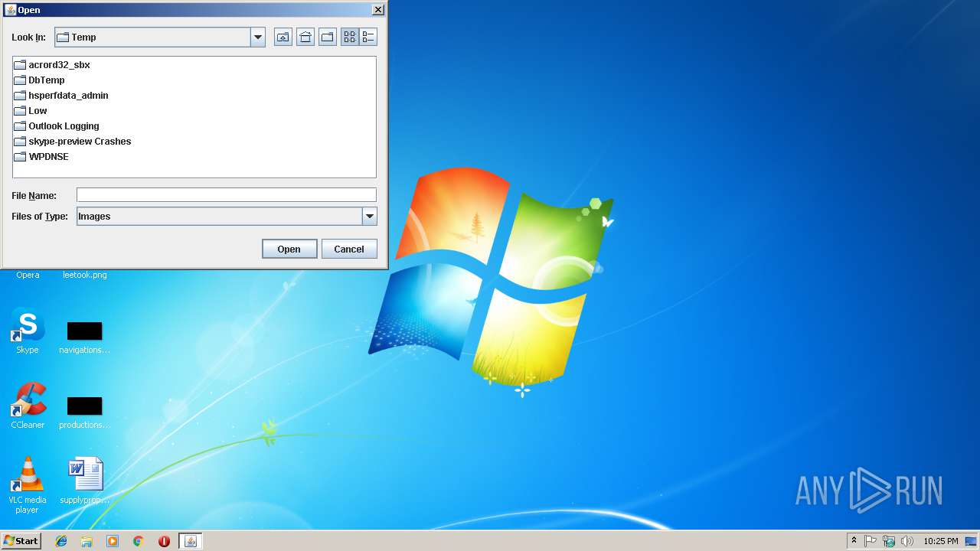
Task: Show hidden tray icons
Action: click(x=854, y=541)
